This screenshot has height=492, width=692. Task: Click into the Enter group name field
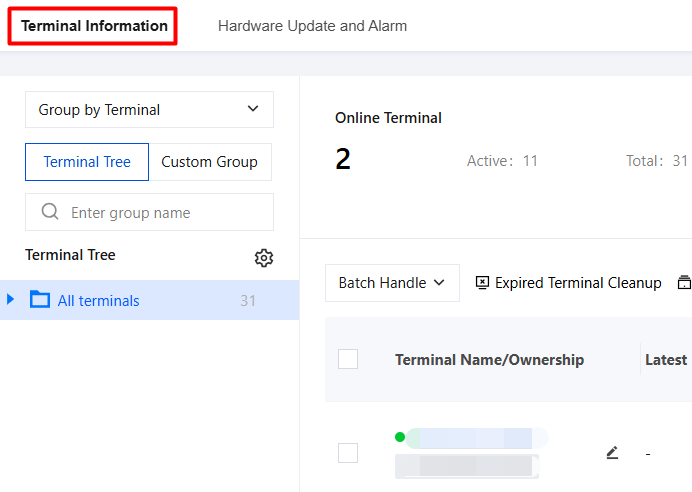tap(149, 212)
